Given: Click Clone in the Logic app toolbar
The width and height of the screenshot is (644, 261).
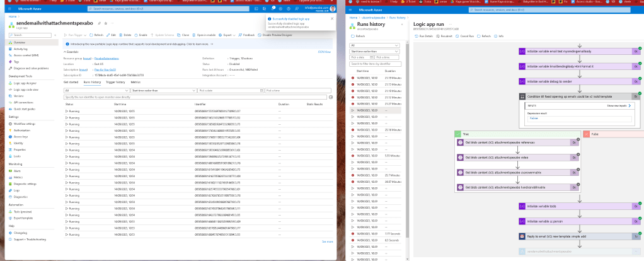Looking at the screenshot, I should (183, 35).
